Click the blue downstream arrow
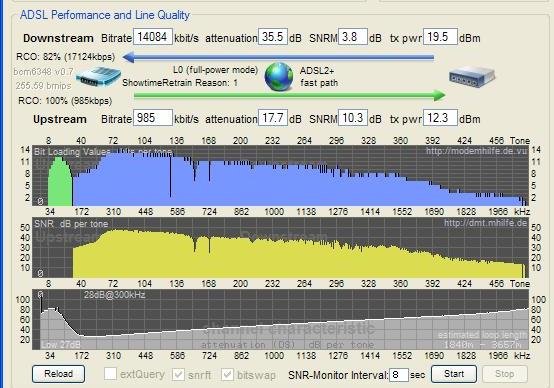554x388 pixels. pyautogui.click(x=278, y=57)
